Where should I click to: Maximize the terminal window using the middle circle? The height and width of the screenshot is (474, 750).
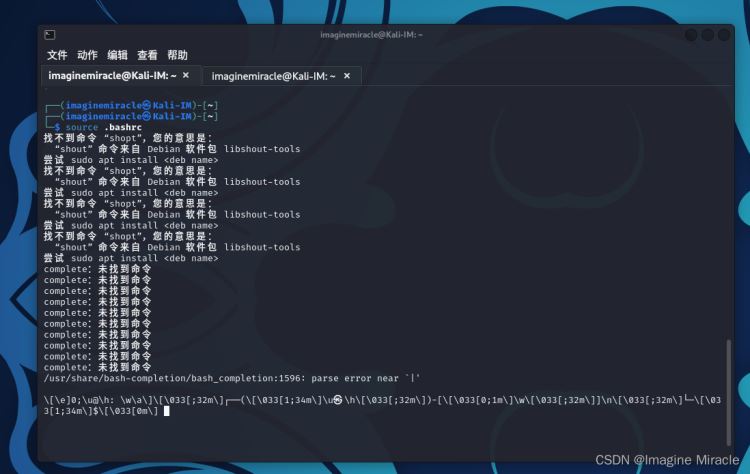(x=708, y=35)
